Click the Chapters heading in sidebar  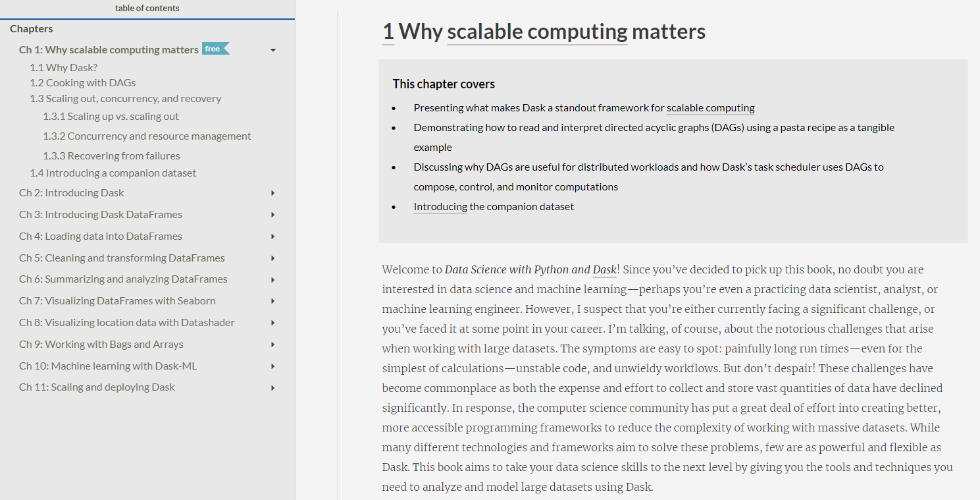click(31, 29)
